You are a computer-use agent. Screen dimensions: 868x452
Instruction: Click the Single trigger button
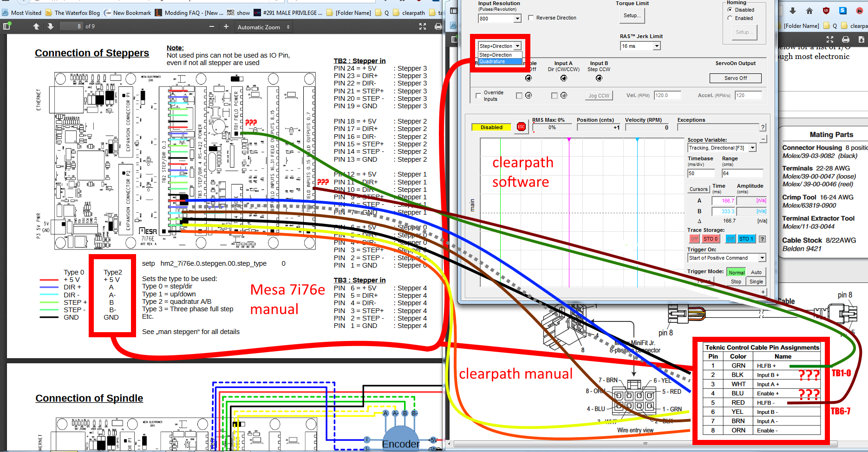[x=756, y=282]
